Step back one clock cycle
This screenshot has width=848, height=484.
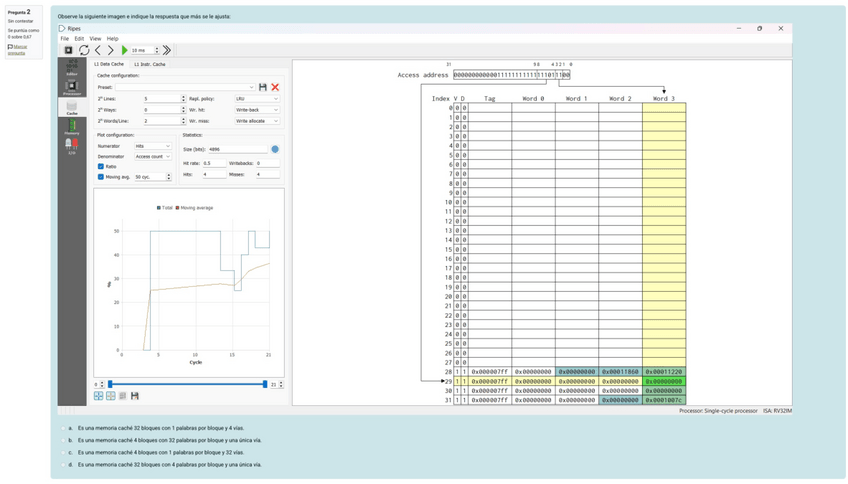(98, 50)
